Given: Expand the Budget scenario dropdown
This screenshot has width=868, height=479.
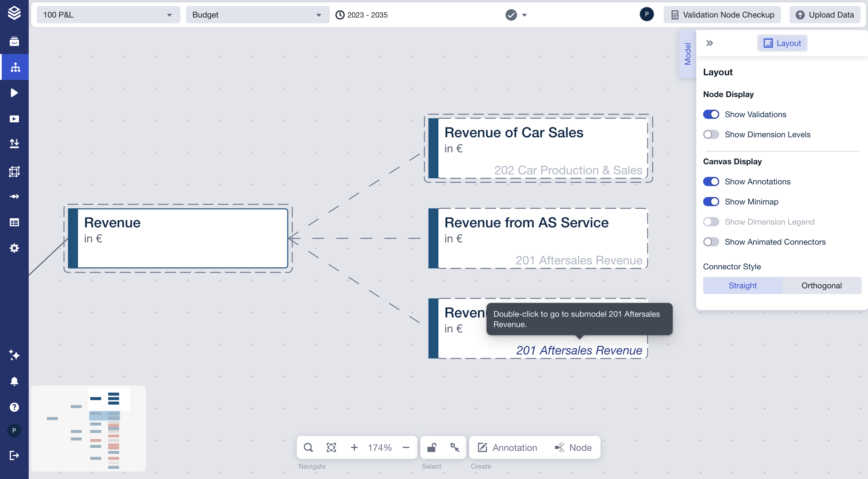Looking at the screenshot, I should tap(257, 15).
